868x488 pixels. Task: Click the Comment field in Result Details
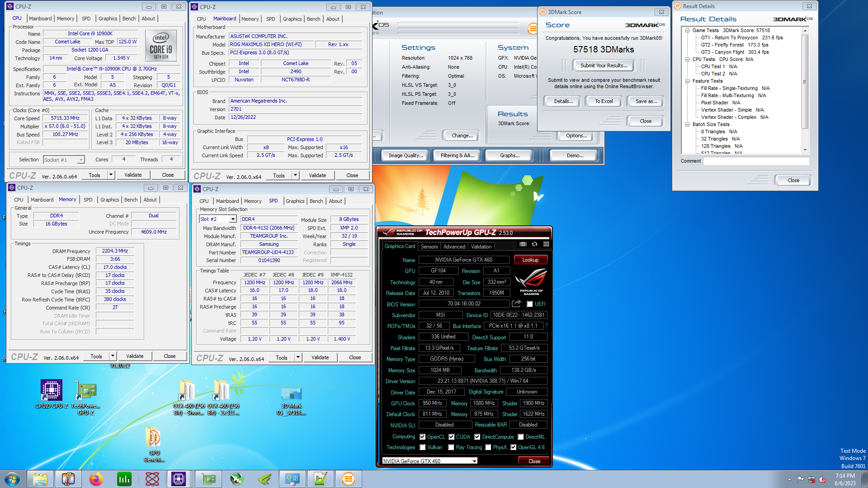[x=756, y=161]
